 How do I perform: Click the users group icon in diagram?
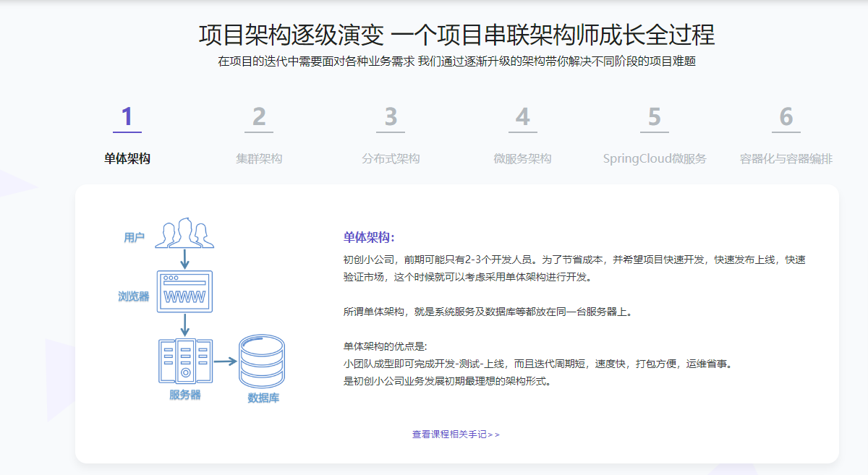coord(184,233)
